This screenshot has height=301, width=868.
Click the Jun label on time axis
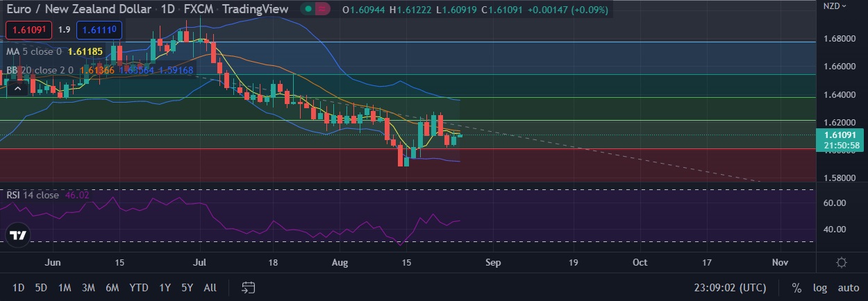pos(51,263)
